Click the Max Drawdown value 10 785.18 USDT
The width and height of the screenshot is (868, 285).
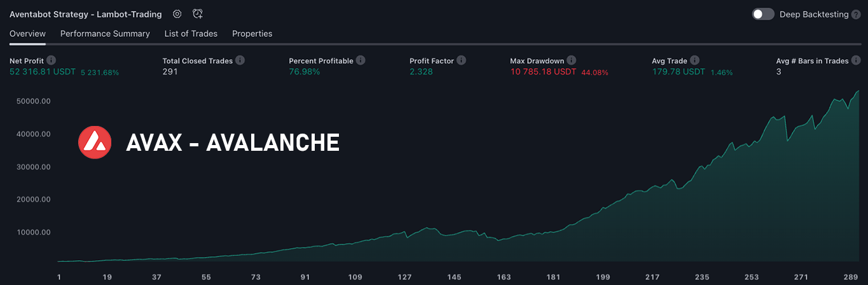tap(543, 72)
